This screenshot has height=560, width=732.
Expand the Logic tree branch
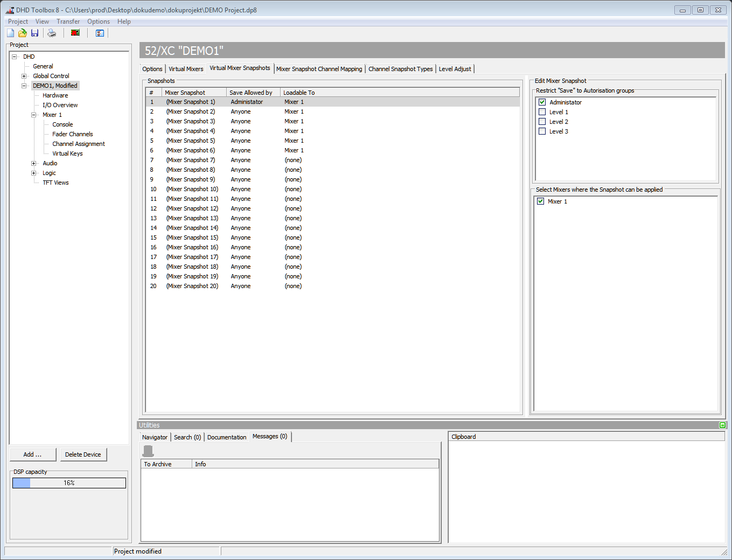33,173
